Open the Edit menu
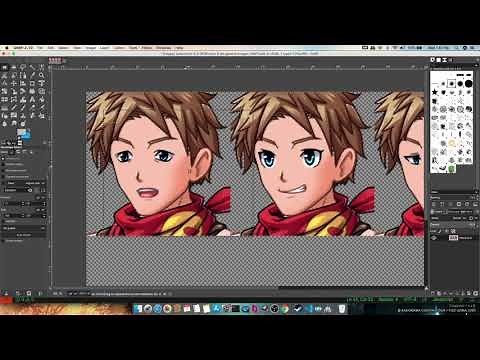 click(x=51, y=48)
